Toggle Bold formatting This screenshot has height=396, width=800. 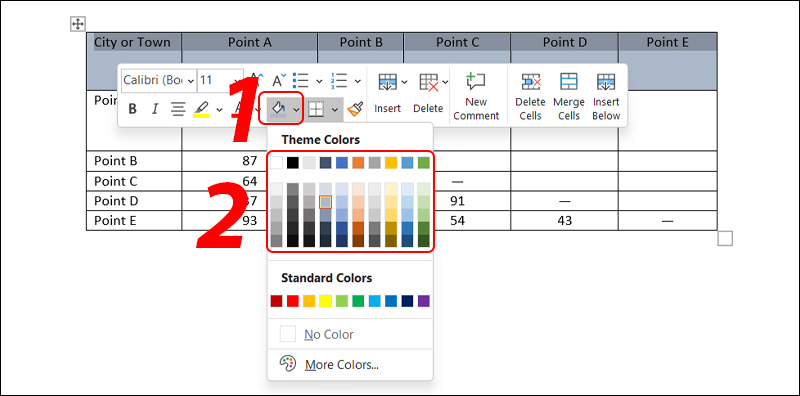[x=133, y=109]
